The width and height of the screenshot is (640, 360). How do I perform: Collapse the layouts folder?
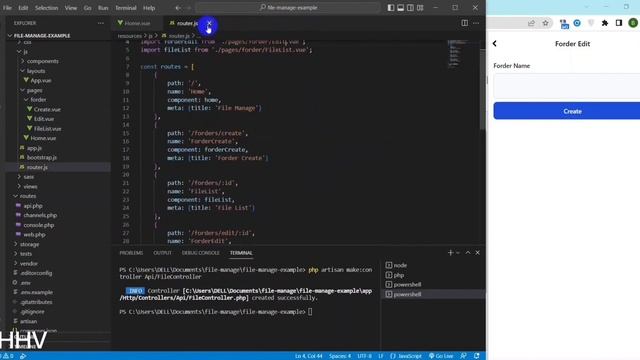tap(36, 71)
